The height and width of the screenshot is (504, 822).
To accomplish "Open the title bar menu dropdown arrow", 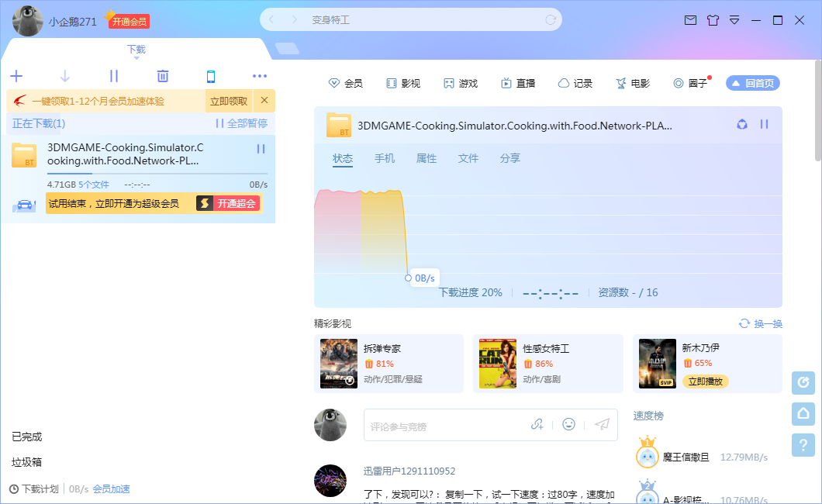I will 734,20.
